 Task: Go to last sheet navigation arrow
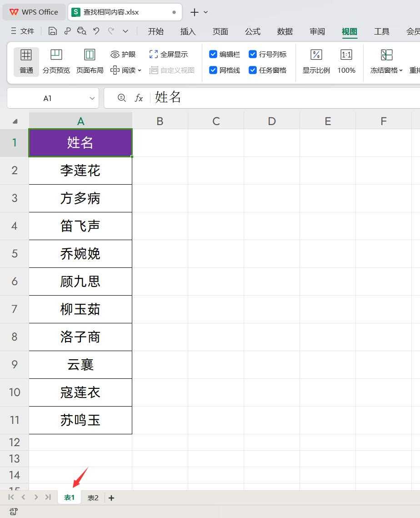coord(48,497)
